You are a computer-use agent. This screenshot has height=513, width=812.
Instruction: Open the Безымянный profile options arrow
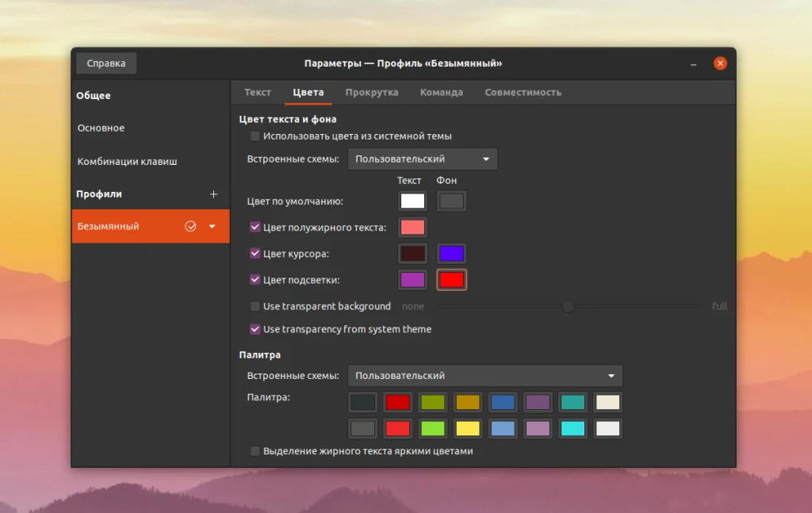click(213, 226)
